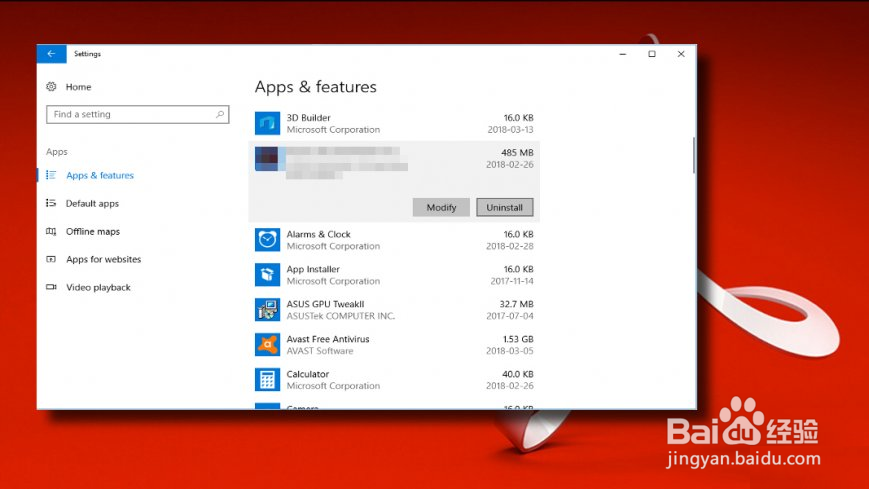869x489 pixels.
Task: Click the 1.53 GB size value
Action: tap(518, 339)
